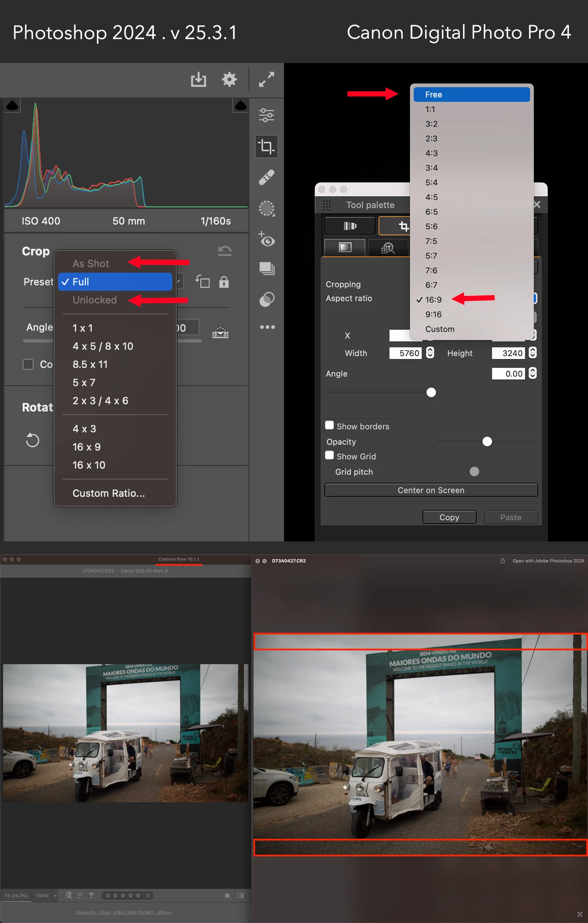Toggle shadow clipping warning triangle
The height and width of the screenshot is (923, 588).
(x=12, y=105)
